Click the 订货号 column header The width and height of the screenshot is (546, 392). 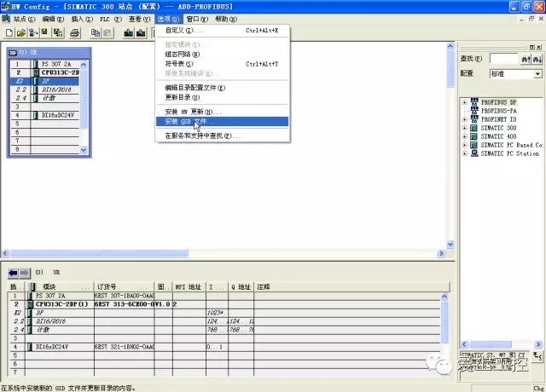tap(124, 287)
